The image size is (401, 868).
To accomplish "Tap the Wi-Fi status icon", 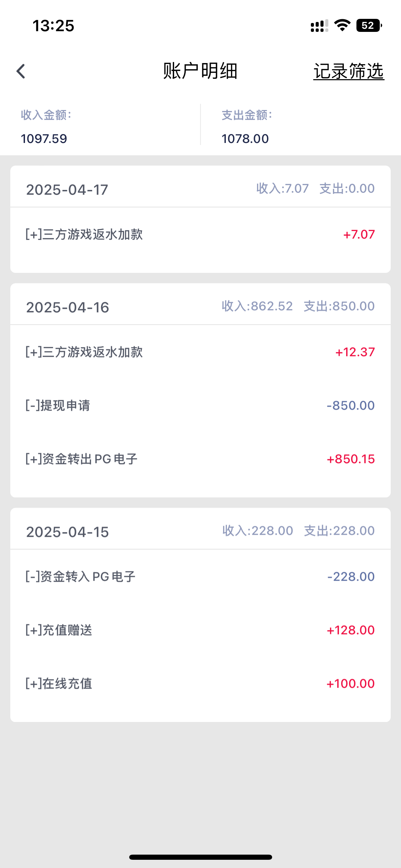I will coord(342,25).
